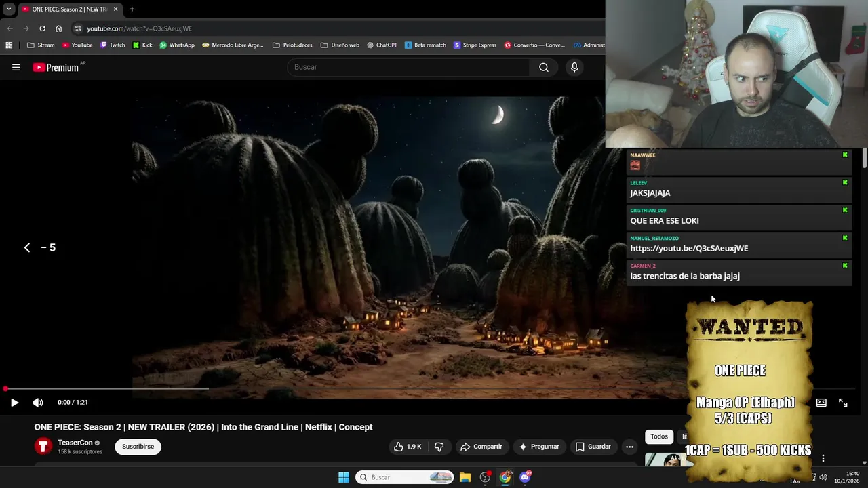The image size is (868, 488).
Task: Play the video with the play button
Action: point(14,402)
